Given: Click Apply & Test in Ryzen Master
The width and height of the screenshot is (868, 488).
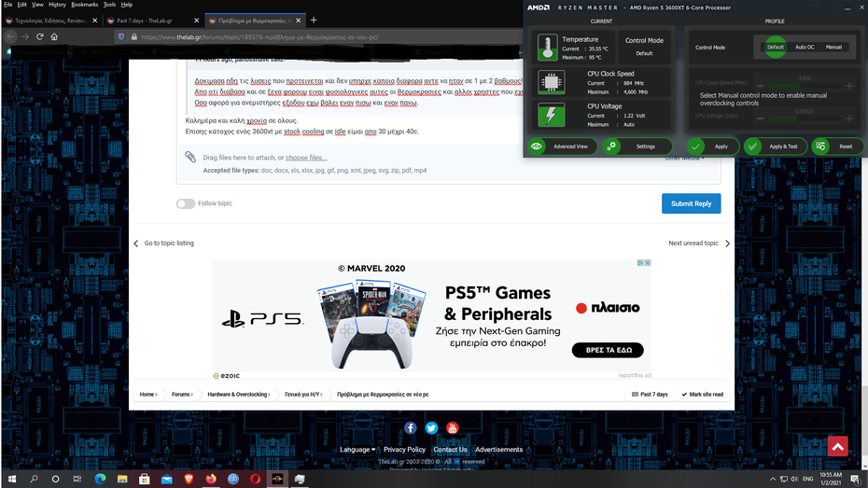Looking at the screenshot, I should pos(775,146).
